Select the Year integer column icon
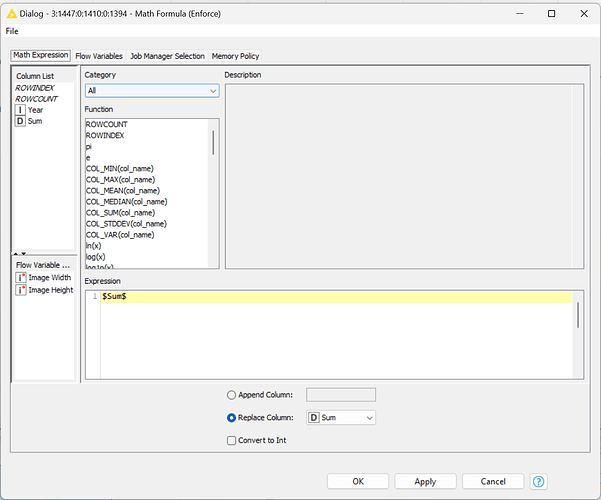Image resolution: width=601 pixels, height=500 pixels. click(x=20, y=110)
